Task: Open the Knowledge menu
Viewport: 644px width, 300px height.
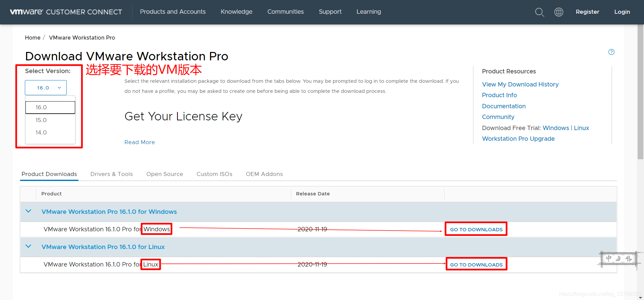Action: [x=236, y=12]
